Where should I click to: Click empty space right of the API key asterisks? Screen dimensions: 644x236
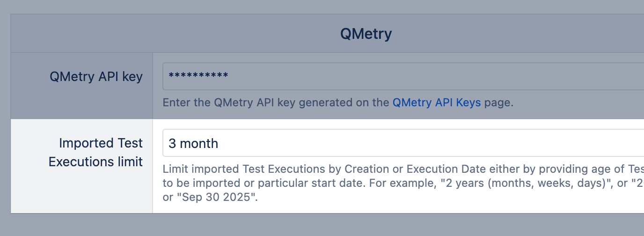click(x=421, y=76)
